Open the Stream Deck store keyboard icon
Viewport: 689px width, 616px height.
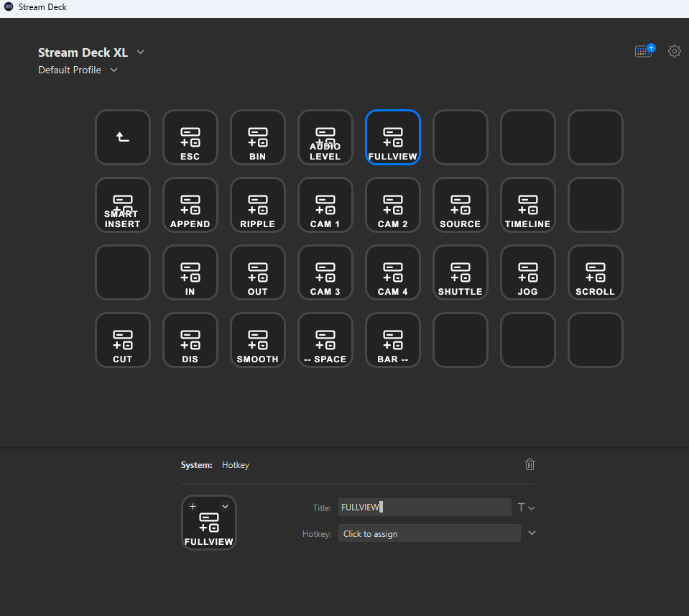(644, 50)
